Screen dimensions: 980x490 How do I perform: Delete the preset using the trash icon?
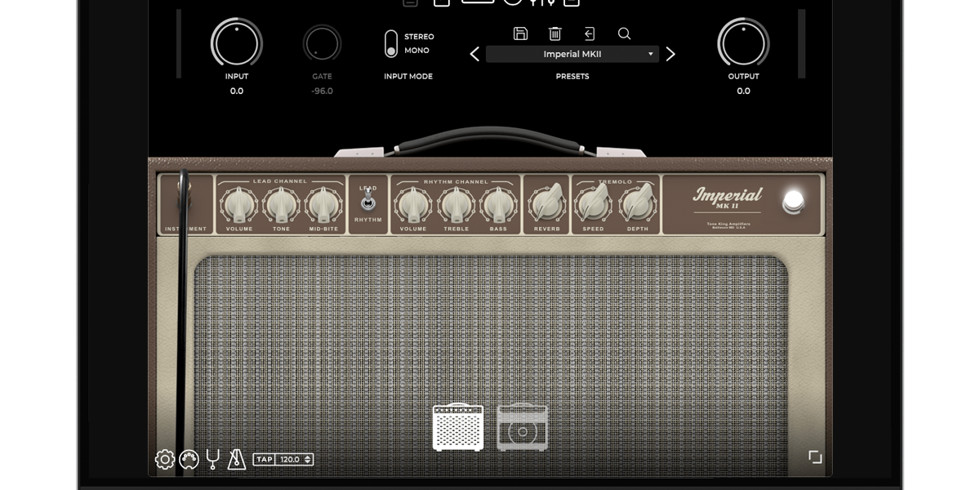point(555,33)
